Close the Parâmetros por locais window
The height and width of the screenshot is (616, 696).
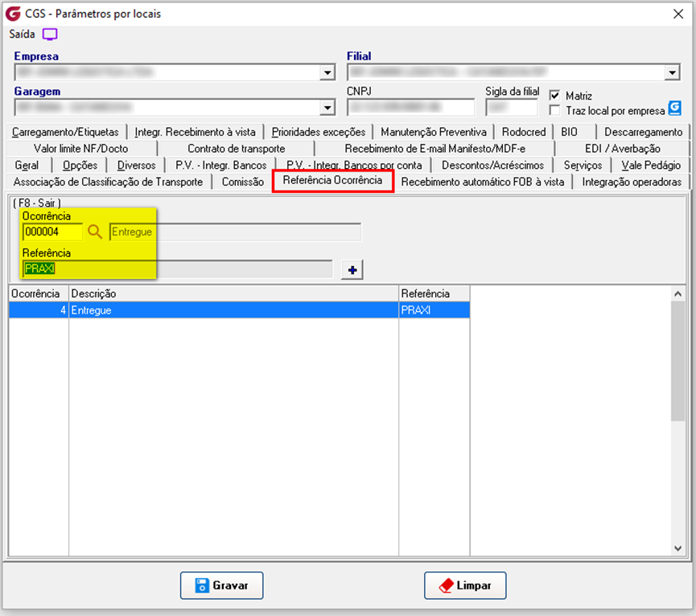coord(677,14)
